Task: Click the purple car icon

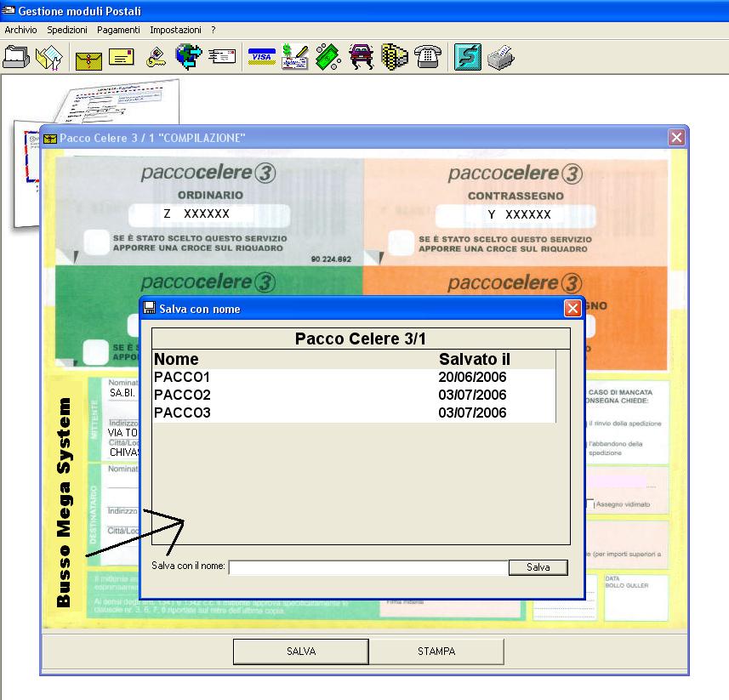Action: click(362, 57)
